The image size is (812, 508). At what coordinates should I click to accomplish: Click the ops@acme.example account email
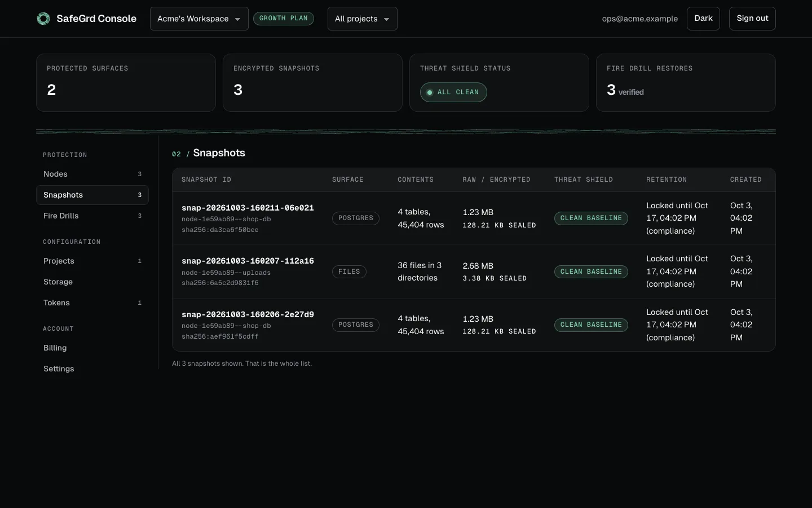(640, 19)
